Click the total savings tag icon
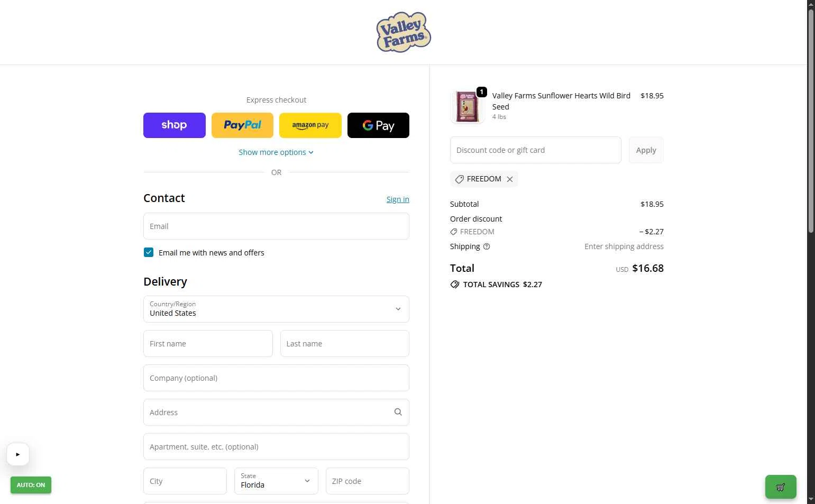 click(455, 285)
